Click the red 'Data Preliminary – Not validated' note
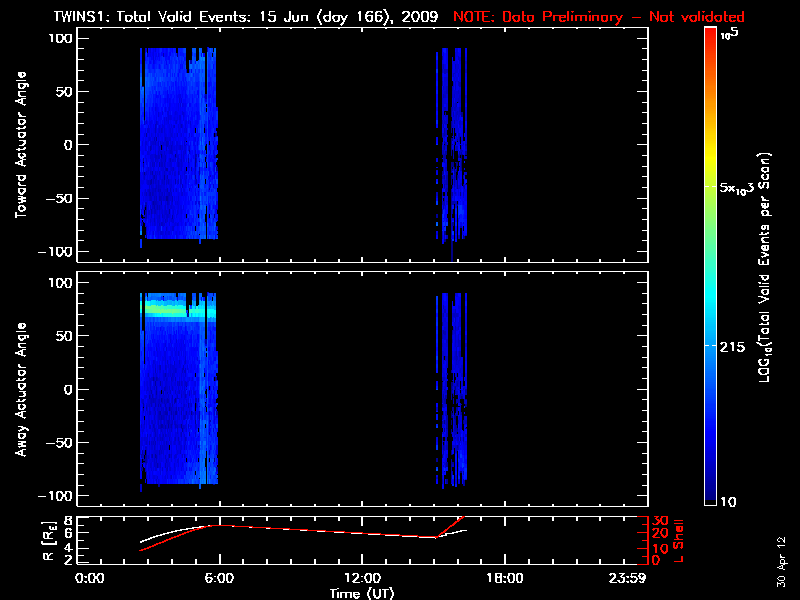Viewport: 800px width, 600px height. coord(599,17)
